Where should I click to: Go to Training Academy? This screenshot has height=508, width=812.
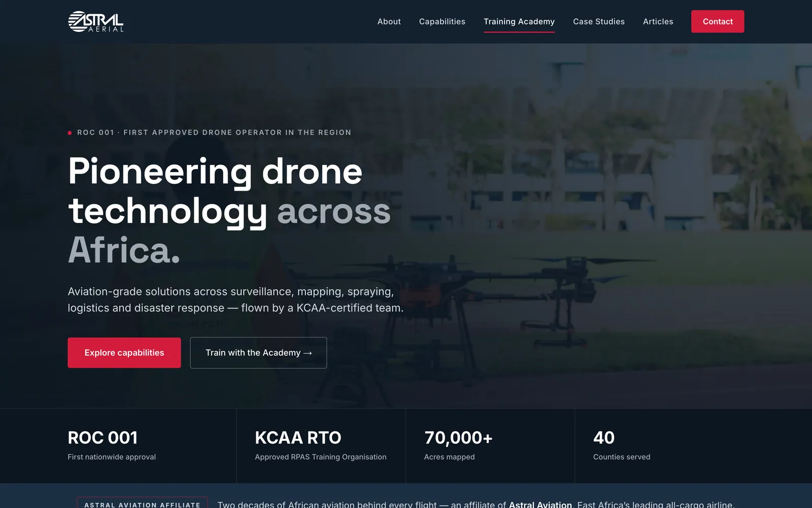519,21
